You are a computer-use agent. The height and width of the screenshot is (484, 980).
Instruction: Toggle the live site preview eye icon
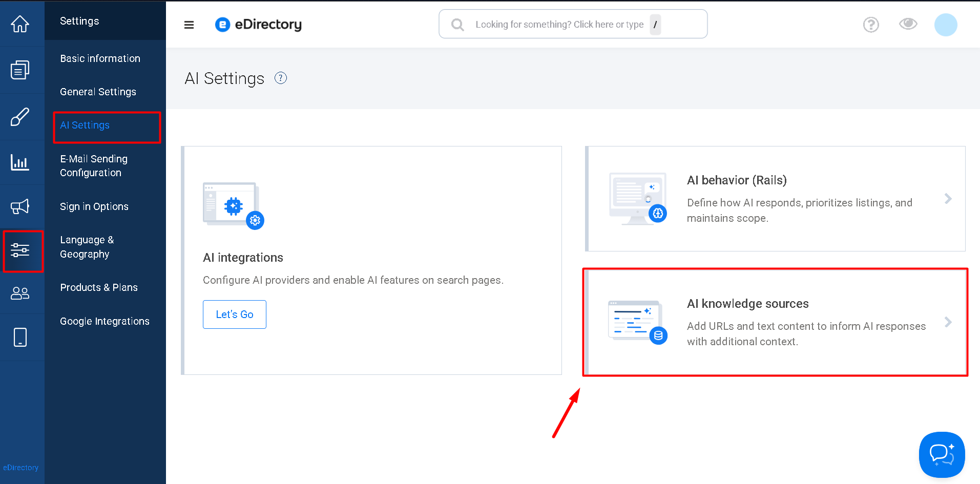point(908,24)
